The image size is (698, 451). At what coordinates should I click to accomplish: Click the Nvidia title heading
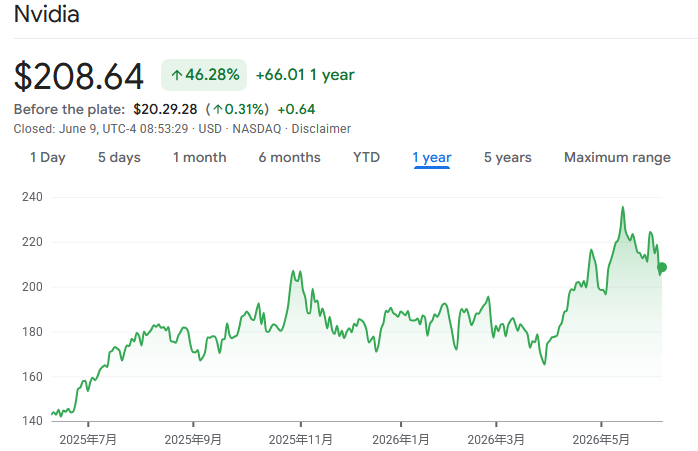click(x=47, y=14)
